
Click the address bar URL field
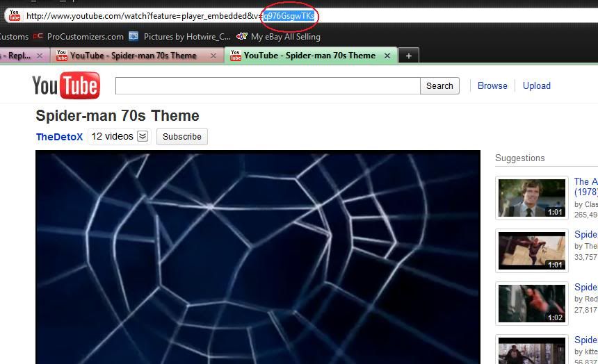[301, 15]
